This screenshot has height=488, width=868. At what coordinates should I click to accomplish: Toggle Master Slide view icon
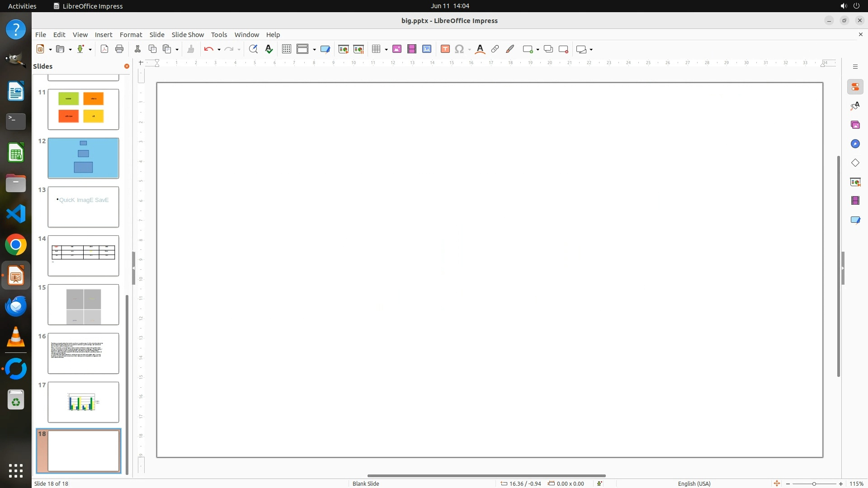[325, 49]
